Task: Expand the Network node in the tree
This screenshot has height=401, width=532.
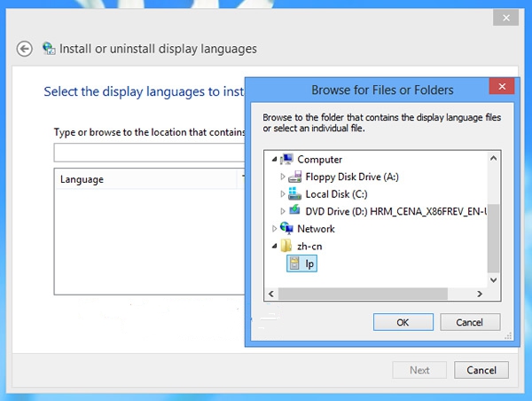Action: pyautogui.click(x=276, y=229)
